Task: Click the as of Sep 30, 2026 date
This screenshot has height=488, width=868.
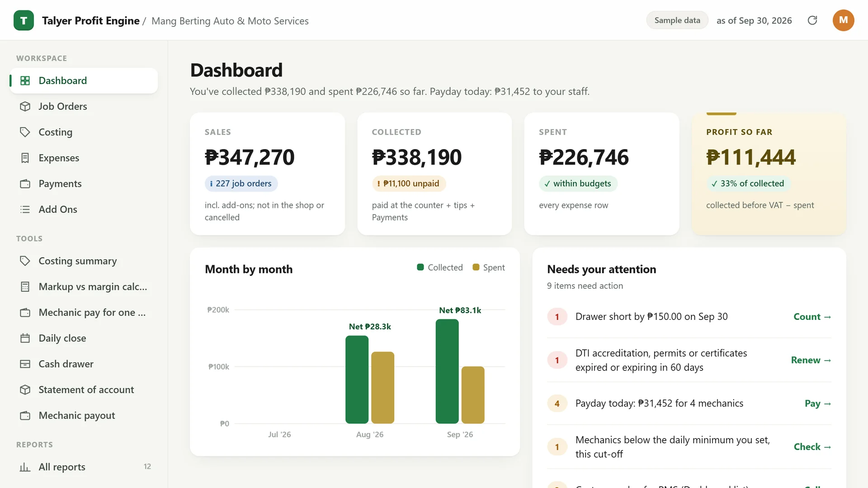Action: click(x=754, y=20)
